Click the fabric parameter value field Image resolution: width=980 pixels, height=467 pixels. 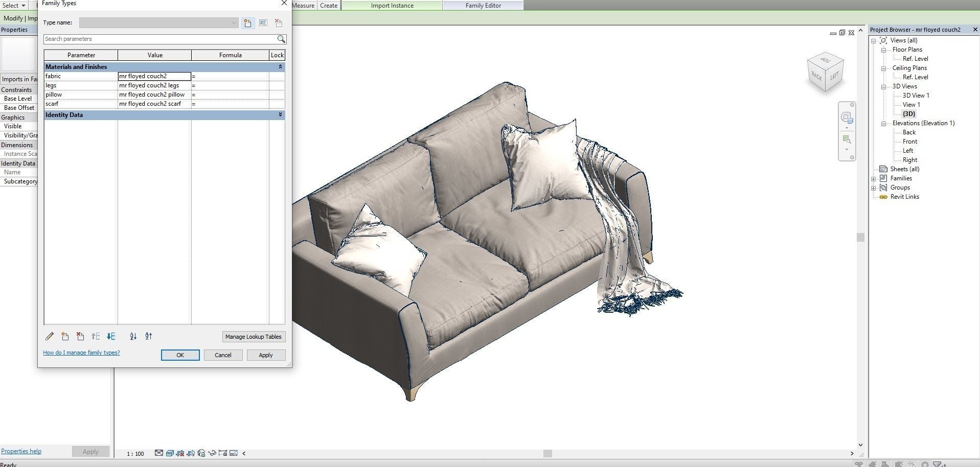[x=154, y=76]
